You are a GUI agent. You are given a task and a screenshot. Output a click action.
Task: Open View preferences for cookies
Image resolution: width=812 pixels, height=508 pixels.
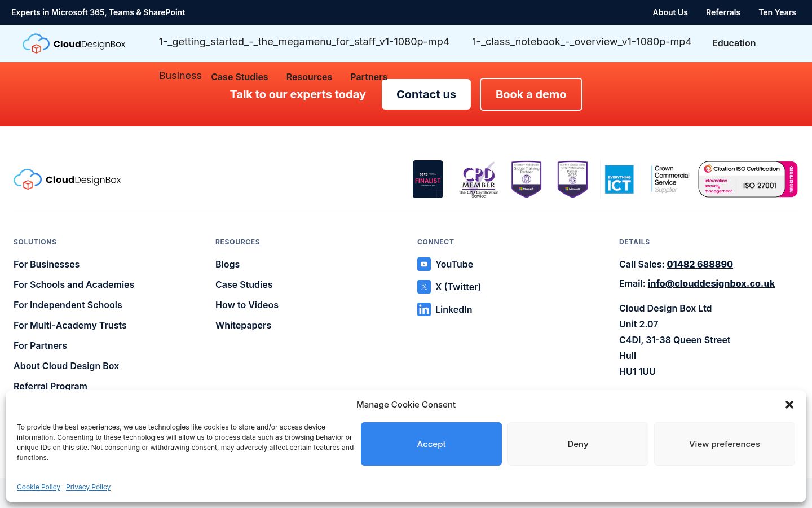[725, 444]
